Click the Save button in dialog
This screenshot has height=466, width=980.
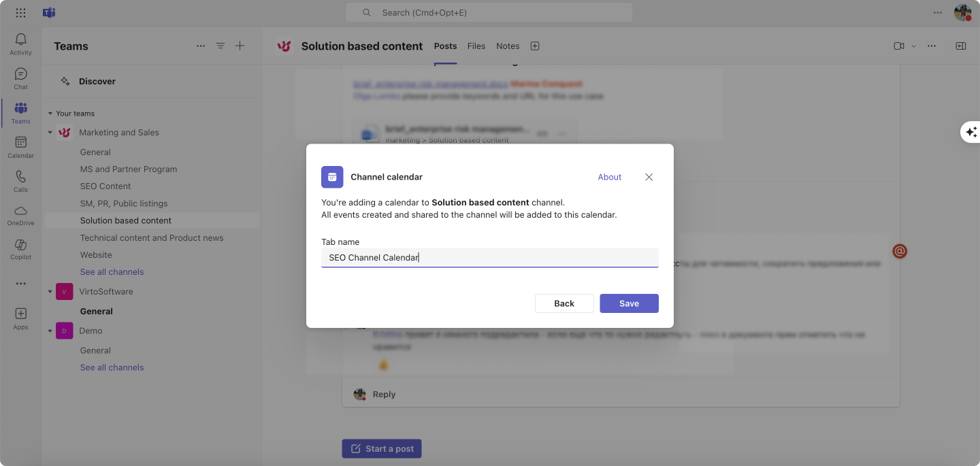coord(629,303)
